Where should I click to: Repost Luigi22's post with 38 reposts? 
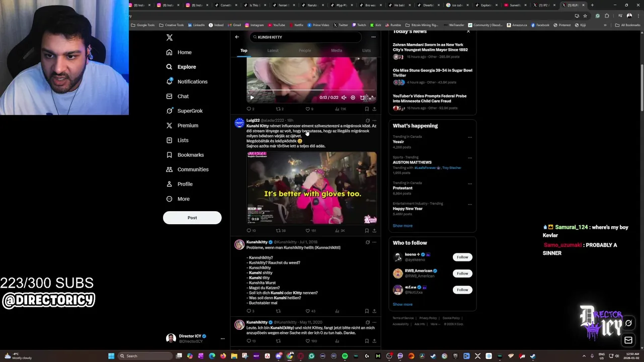[x=280, y=231]
